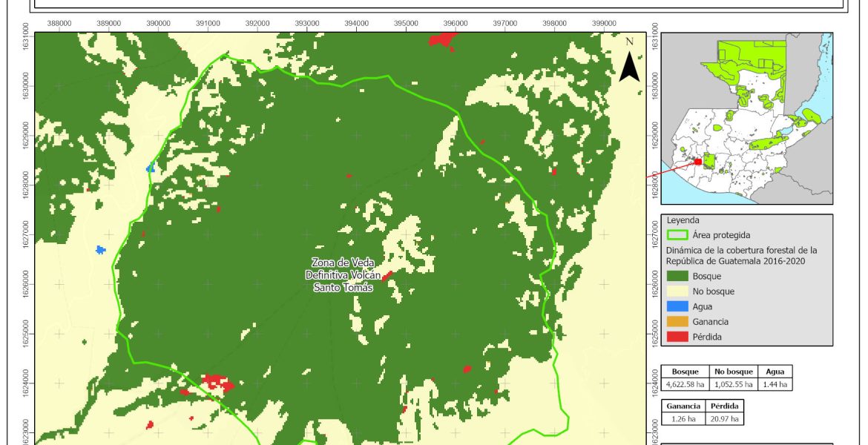Pick the Agua blue legend swatch
Screen dimensions: 868x445
click(677, 306)
